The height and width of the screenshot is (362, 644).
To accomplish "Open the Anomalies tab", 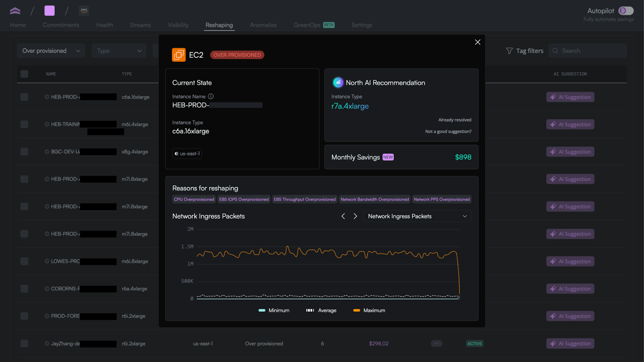I will 263,25.
